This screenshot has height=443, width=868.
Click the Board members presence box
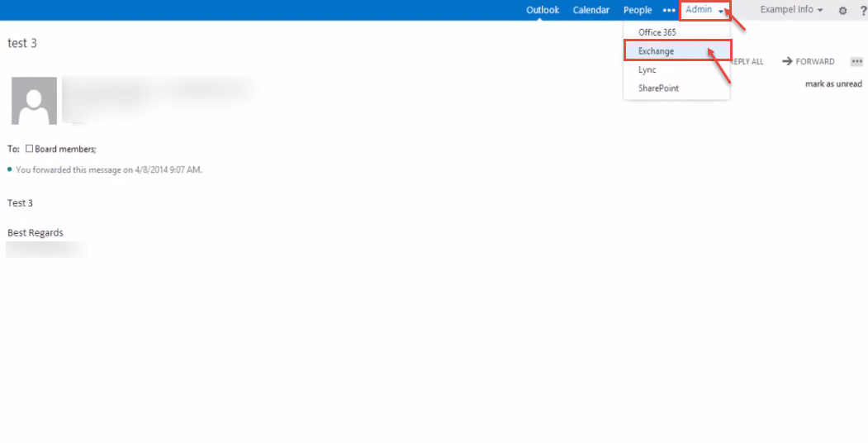30,149
